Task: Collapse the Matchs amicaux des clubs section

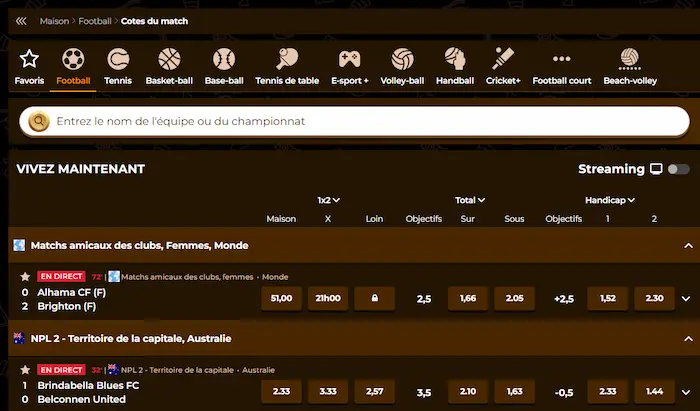Action: pyautogui.click(x=687, y=245)
